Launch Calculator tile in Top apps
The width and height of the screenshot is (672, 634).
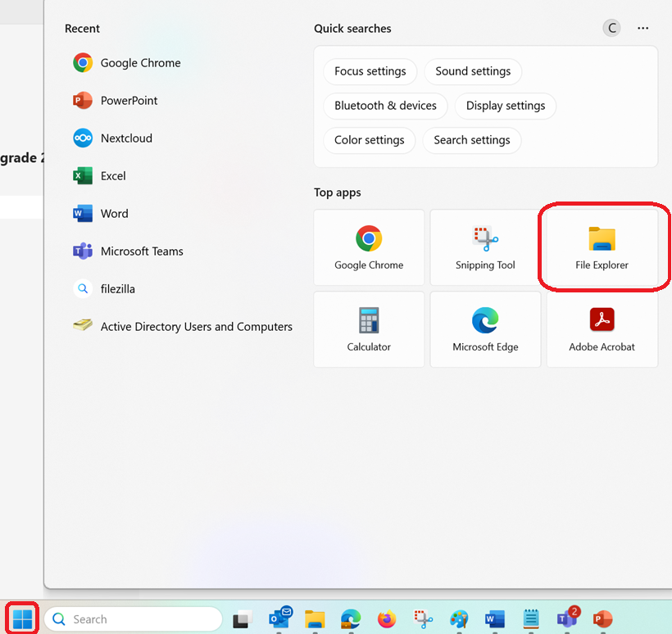coord(369,329)
